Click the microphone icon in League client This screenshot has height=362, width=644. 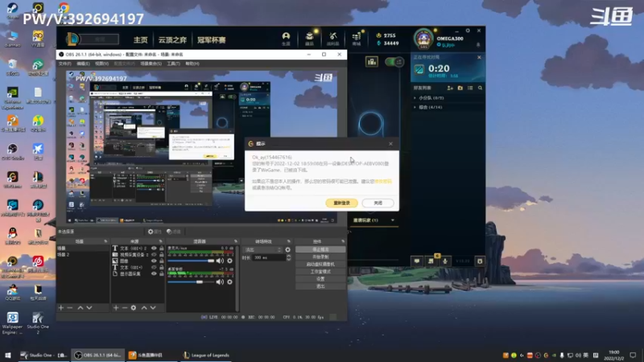pyautogui.click(x=445, y=261)
